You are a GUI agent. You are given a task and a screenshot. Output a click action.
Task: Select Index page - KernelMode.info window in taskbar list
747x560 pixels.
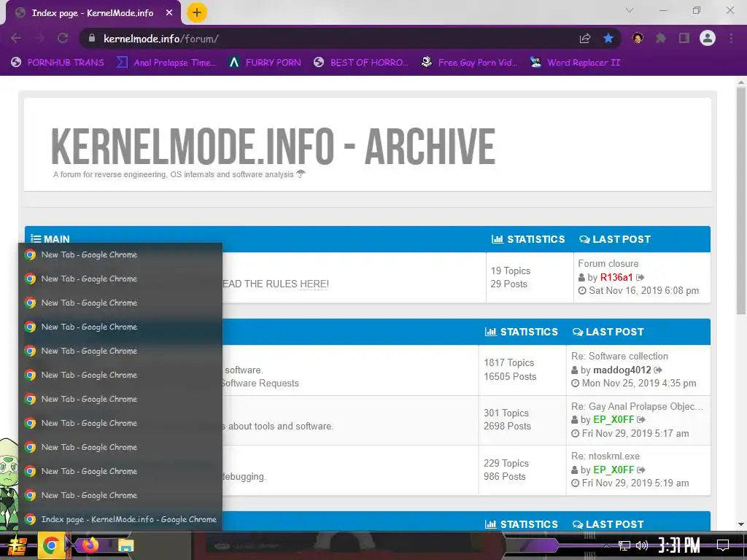pyautogui.click(x=120, y=519)
